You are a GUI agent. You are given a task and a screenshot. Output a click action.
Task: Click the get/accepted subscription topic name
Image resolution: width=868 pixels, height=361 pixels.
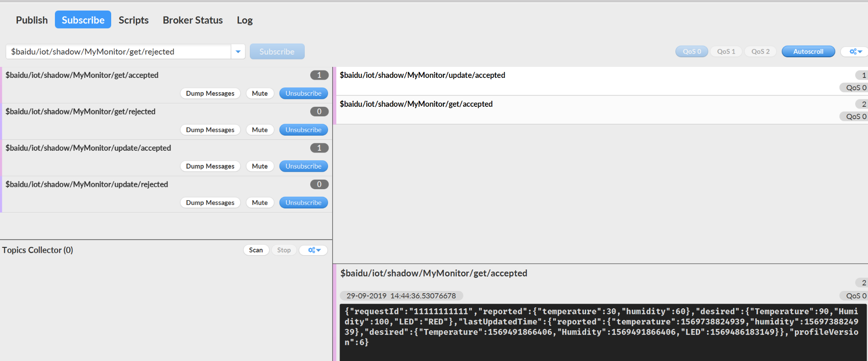(x=82, y=75)
